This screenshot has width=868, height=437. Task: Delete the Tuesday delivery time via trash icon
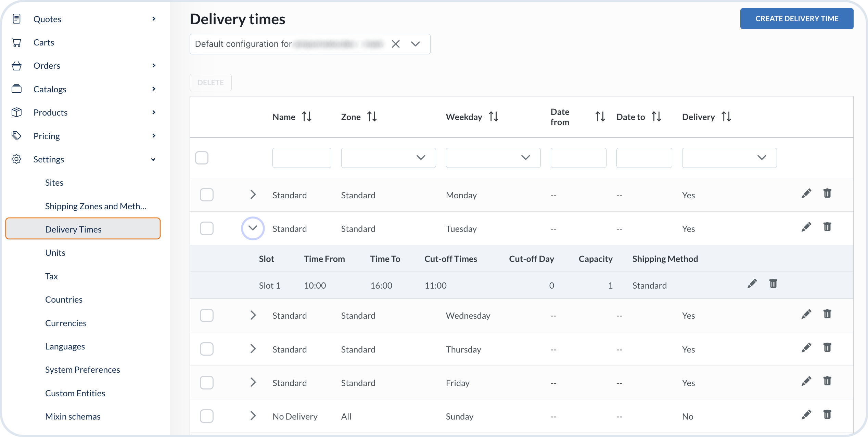pos(827,227)
